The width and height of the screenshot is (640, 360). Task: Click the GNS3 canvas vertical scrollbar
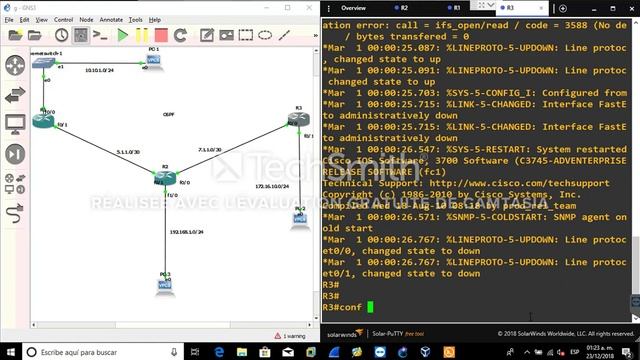[x=316, y=184]
